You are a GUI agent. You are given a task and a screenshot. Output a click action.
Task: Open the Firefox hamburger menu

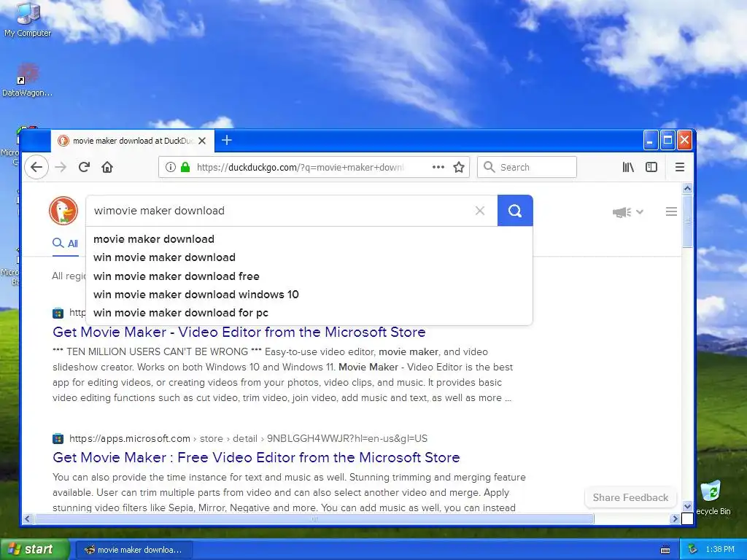680,167
